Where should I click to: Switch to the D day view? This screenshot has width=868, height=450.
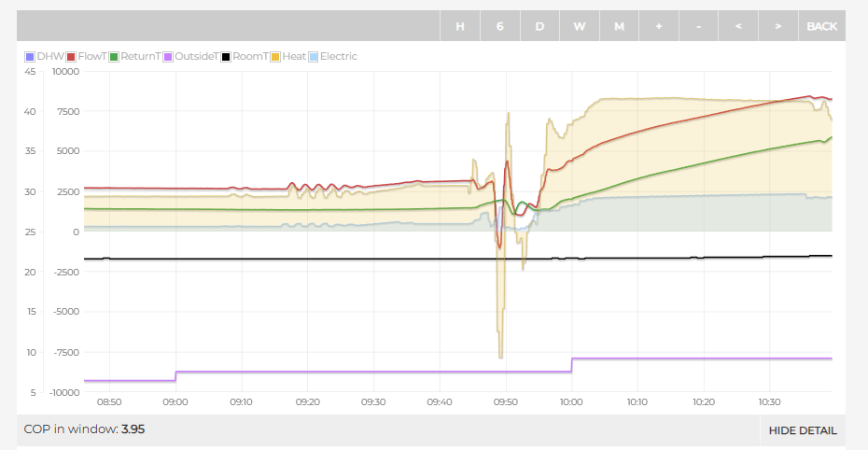pos(539,26)
